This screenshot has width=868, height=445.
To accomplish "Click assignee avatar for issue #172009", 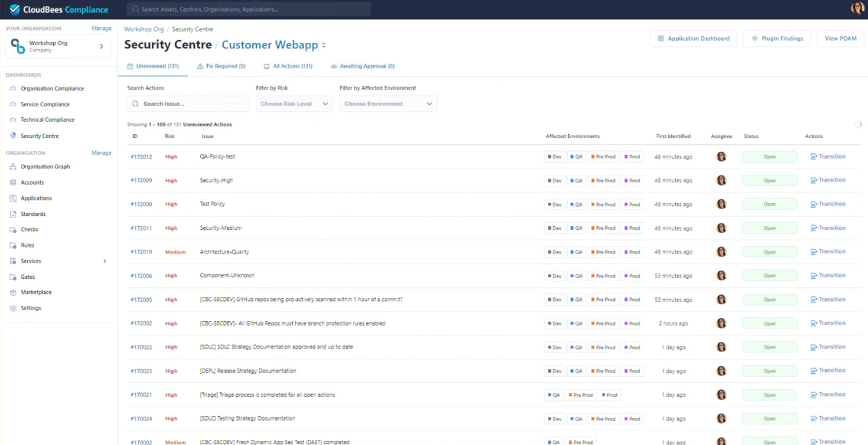I will pyautogui.click(x=722, y=181).
